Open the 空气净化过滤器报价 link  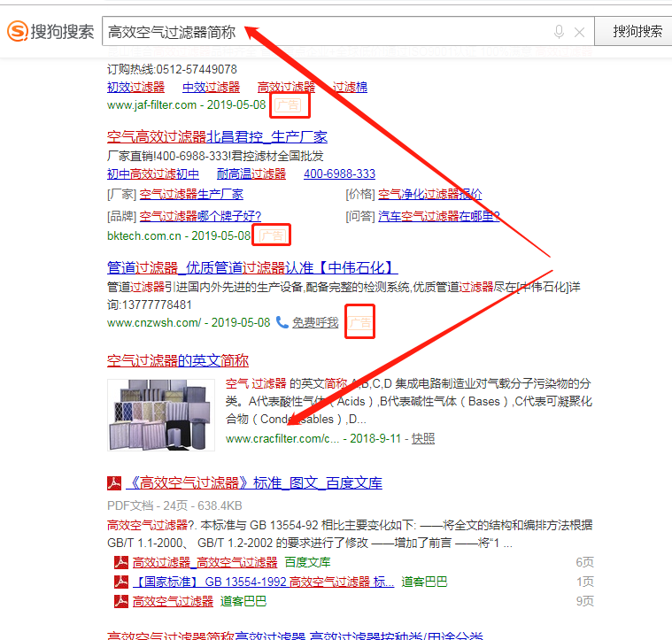click(430, 195)
